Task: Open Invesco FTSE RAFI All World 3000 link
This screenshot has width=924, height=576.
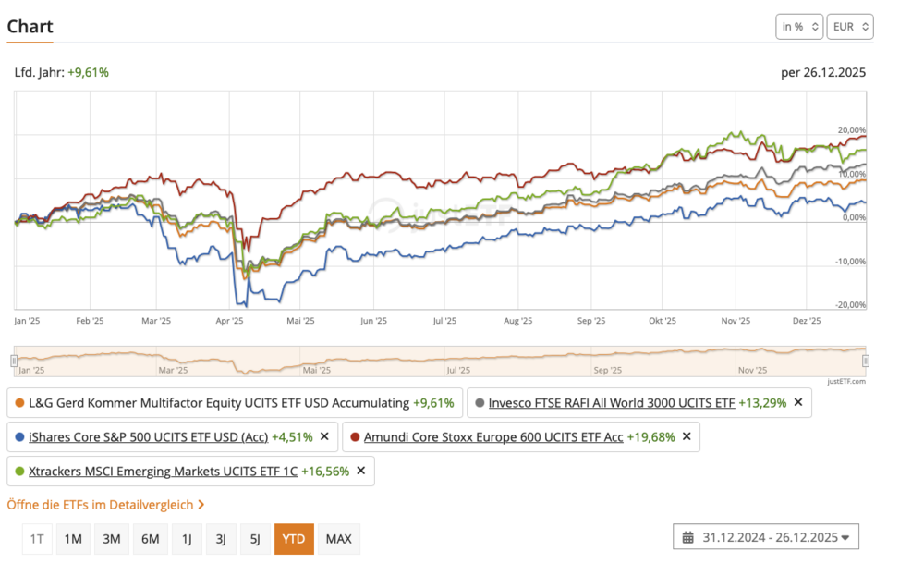Action: tap(612, 402)
